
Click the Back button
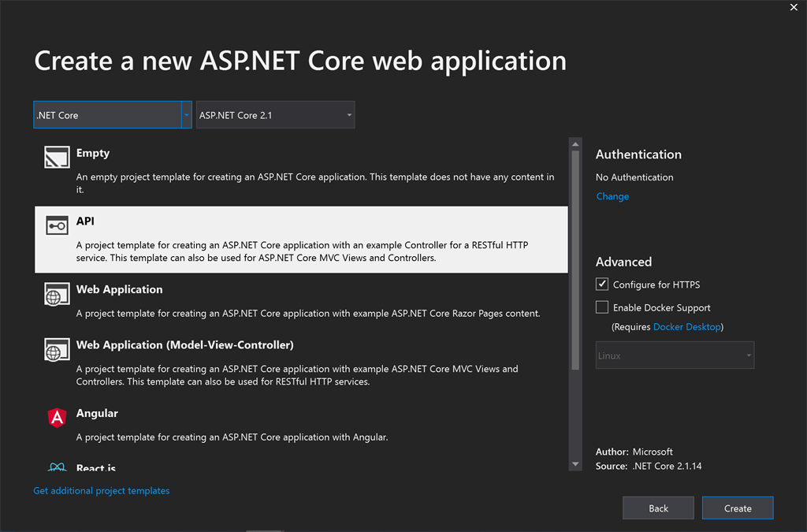pyautogui.click(x=658, y=508)
